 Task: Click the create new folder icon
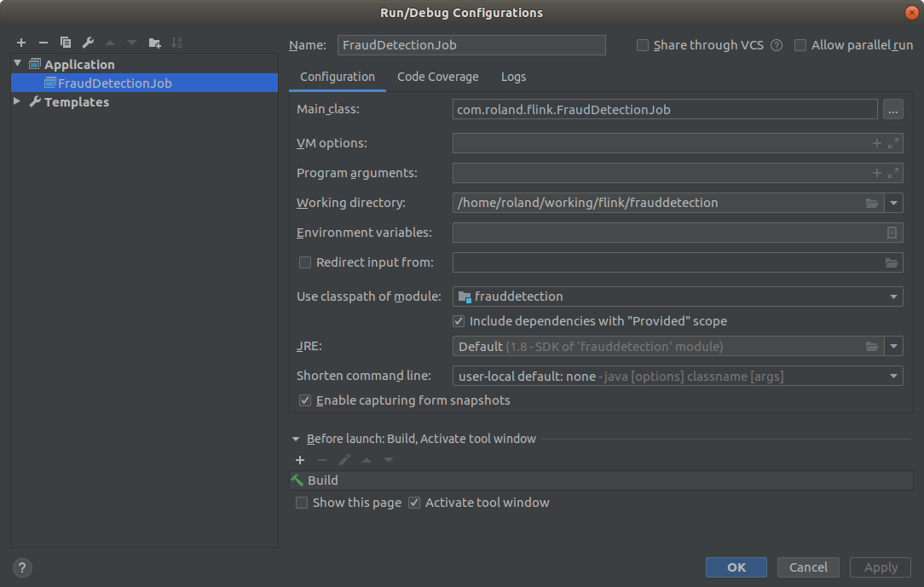154,43
